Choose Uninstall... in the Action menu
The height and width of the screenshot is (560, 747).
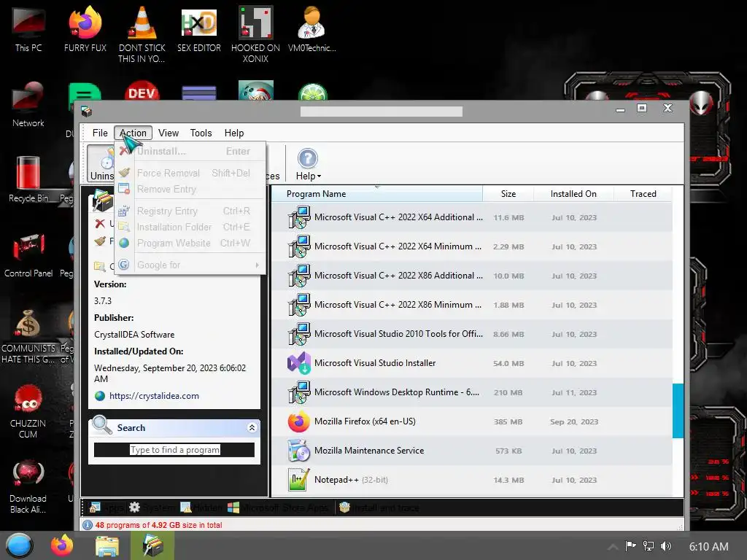tap(190, 152)
